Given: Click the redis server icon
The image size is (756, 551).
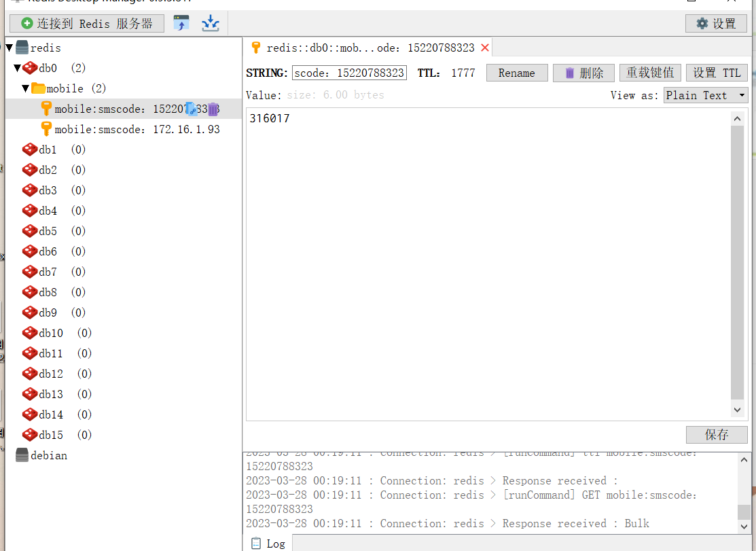Looking at the screenshot, I should click(x=22, y=48).
